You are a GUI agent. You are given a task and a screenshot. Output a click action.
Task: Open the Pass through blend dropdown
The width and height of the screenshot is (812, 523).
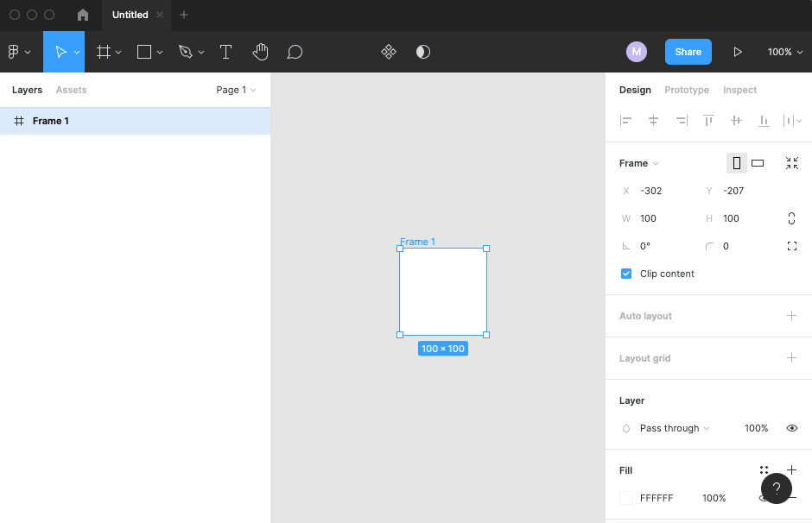pyautogui.click(x=675, y=428)
